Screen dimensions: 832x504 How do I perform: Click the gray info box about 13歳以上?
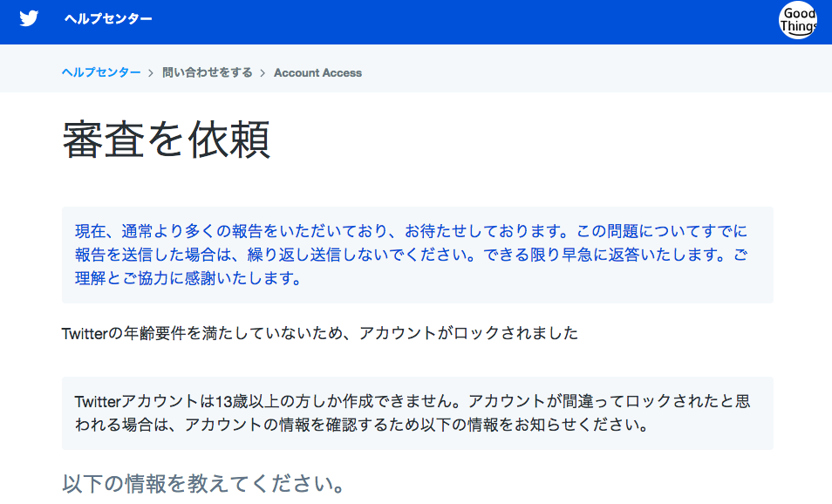point(416,413)
